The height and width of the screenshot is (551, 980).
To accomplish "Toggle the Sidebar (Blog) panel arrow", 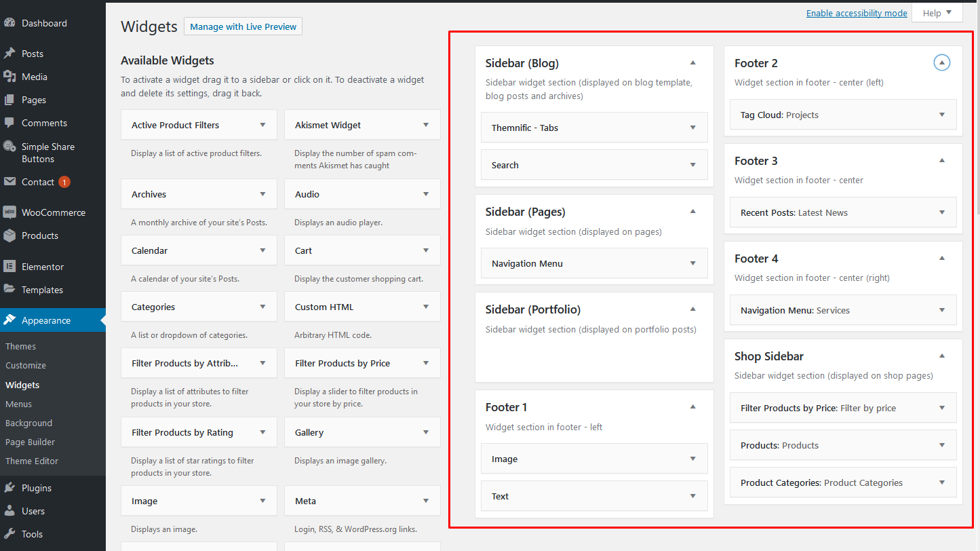I will [x=692, y=63].
